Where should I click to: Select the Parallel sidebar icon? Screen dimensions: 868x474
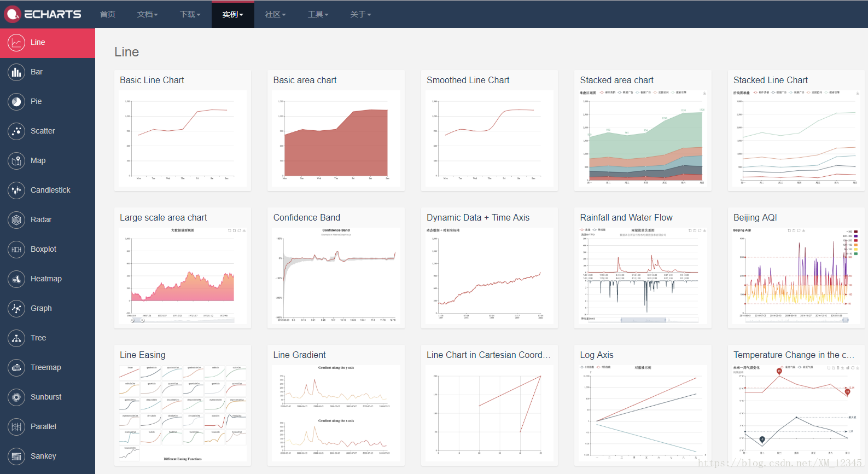(16, 426)
